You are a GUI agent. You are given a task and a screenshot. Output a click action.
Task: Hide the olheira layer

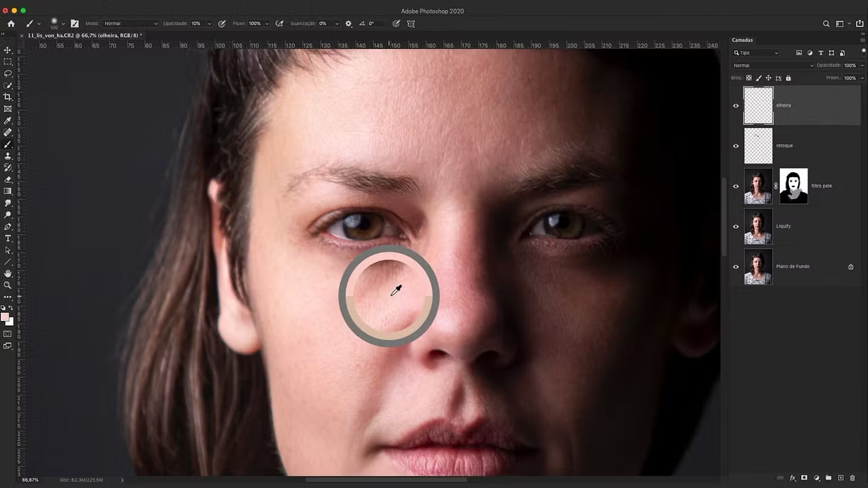[736, 105]
